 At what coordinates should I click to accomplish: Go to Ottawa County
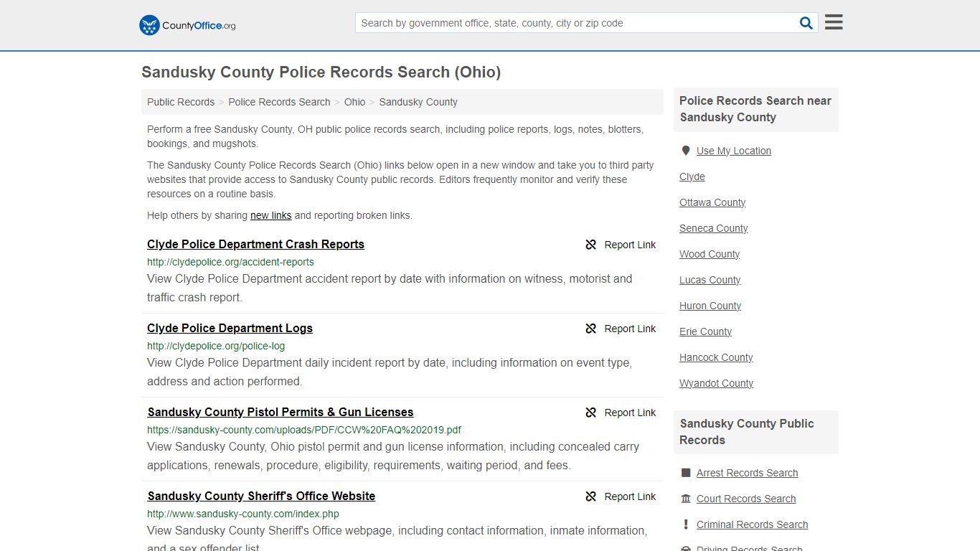[712, 202]
